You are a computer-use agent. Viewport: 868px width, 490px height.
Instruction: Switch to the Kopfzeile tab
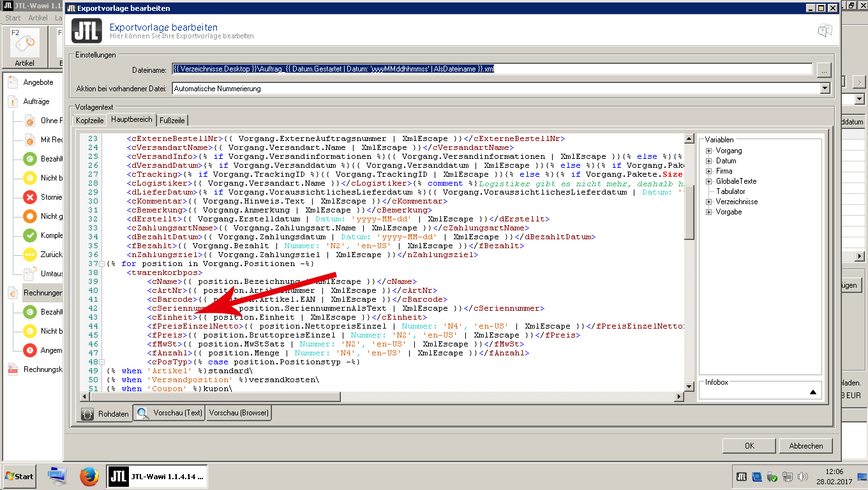point(89,120)
